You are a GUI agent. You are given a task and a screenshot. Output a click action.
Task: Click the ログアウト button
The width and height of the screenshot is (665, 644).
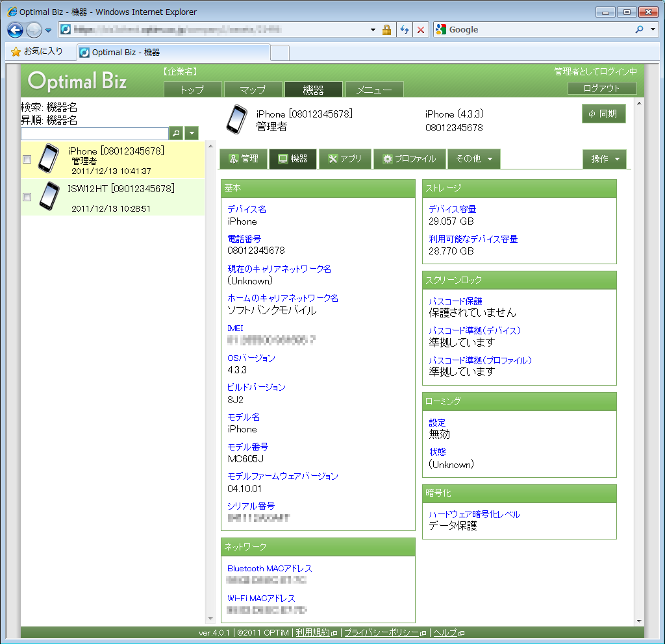tap(602, 88)
